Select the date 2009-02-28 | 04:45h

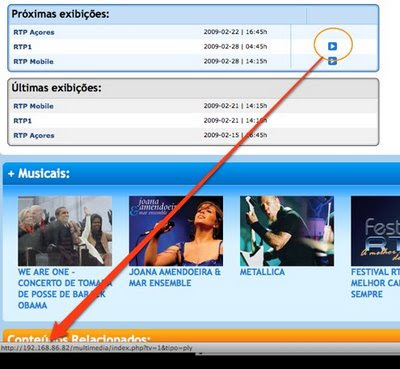(235, 47)
